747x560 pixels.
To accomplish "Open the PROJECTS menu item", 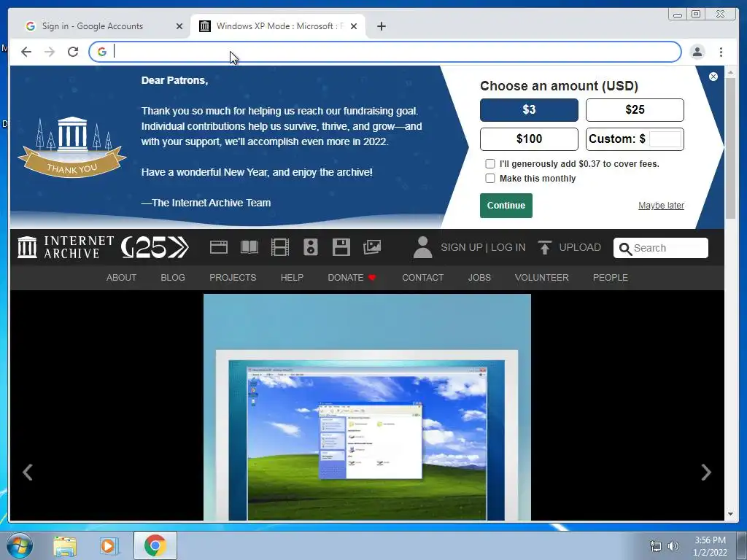I will pos(233,278).
